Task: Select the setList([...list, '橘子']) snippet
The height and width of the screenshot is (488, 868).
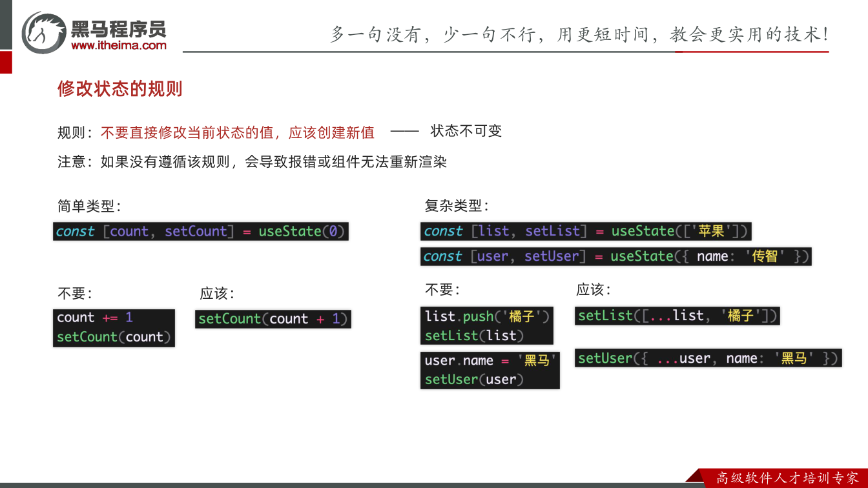Action: click(x=677, y=316)
